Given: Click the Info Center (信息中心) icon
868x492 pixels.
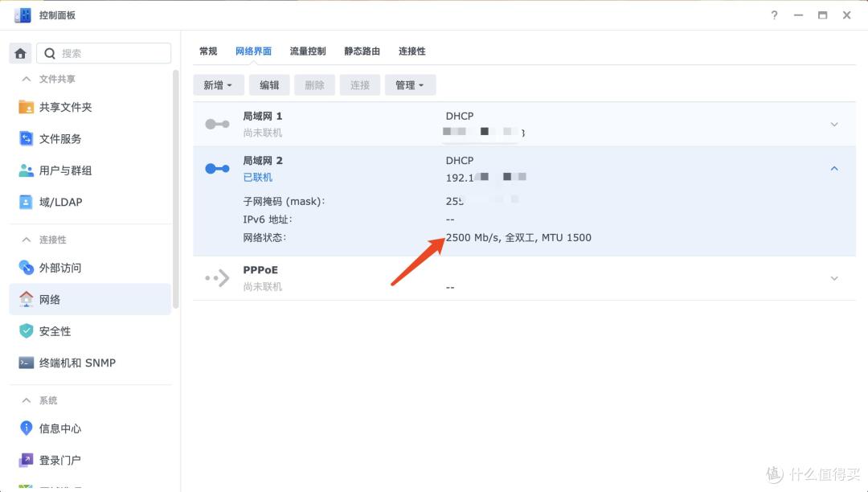Looking at the screenshot, I should (26, 428).
